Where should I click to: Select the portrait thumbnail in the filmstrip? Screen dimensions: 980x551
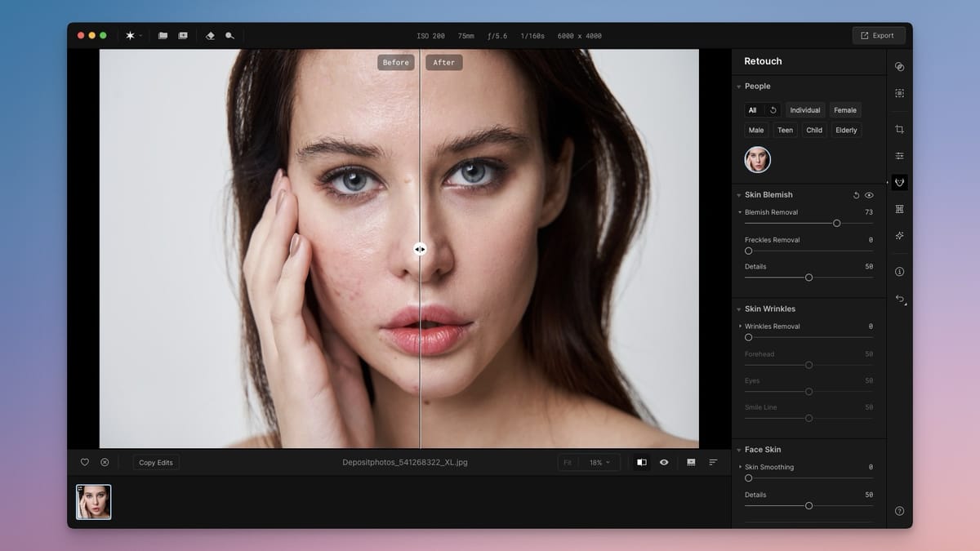(93, 501)
